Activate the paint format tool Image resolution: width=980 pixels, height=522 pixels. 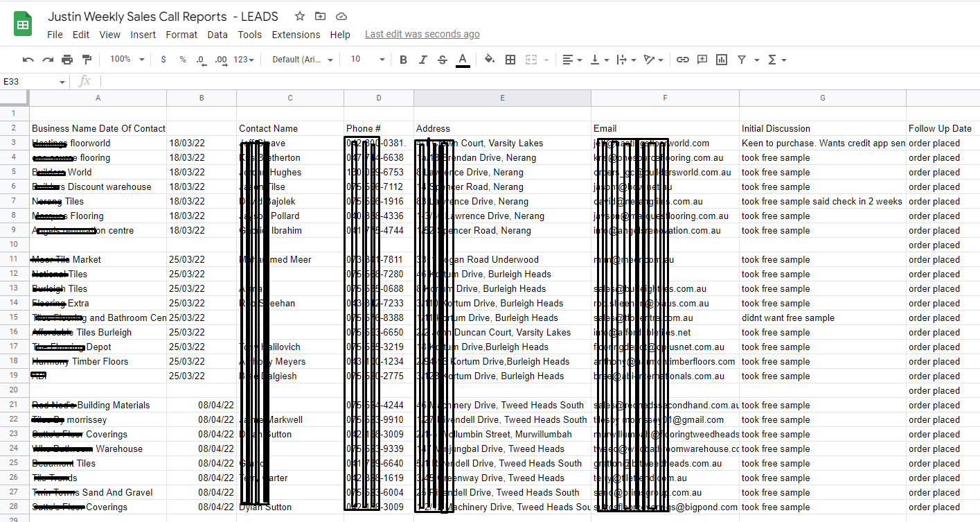tap(87, 60)
